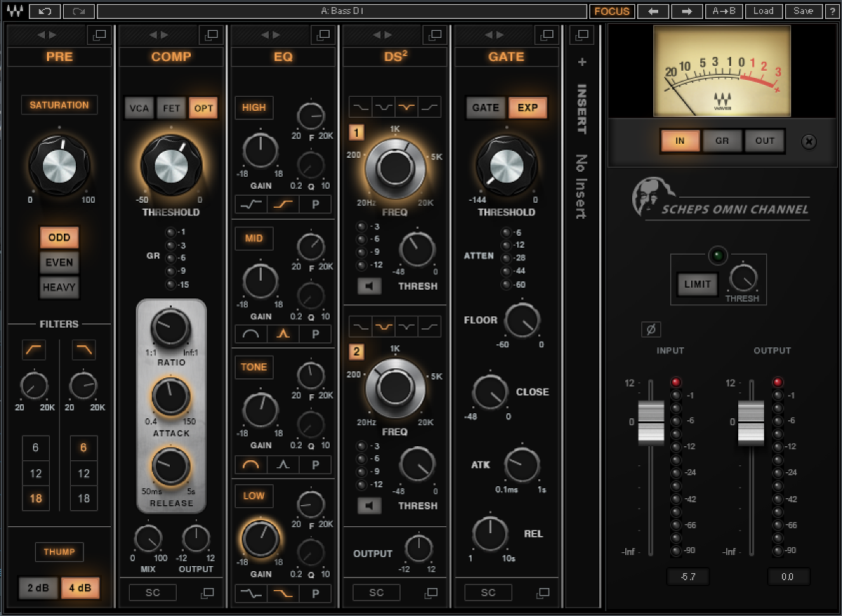Click the redo arrow in top bar
The width and height of the screenshot is (842, 616).
(79, 11)
